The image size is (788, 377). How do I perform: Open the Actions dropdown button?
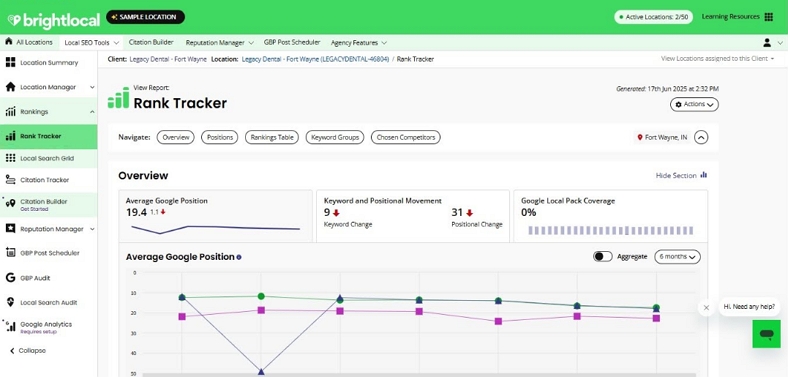694,105
